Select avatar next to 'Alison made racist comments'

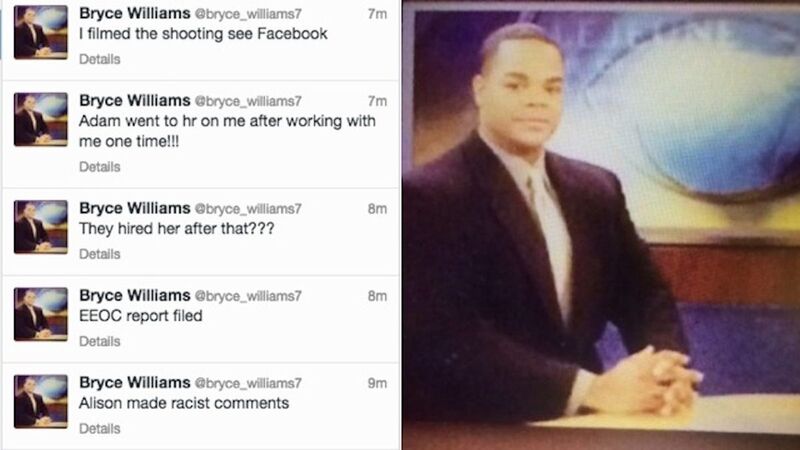tap(41, 402)
